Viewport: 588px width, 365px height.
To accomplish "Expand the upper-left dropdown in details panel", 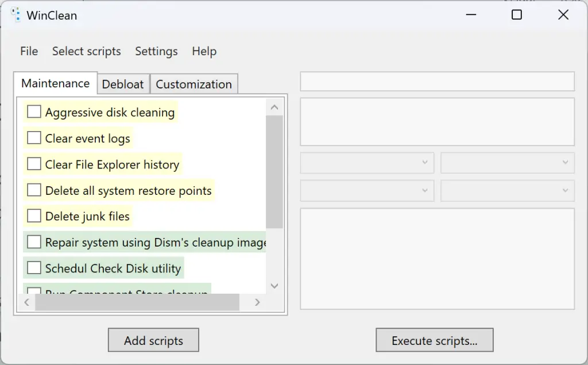I will (367, 163).
